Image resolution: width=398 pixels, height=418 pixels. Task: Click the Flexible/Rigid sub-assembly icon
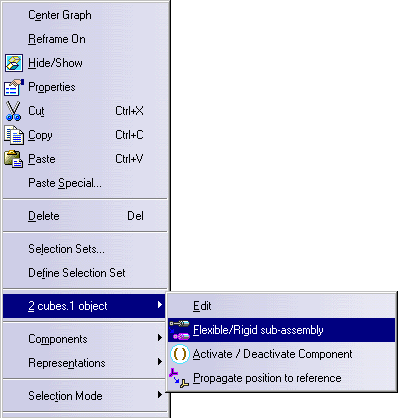click(179, 330)
